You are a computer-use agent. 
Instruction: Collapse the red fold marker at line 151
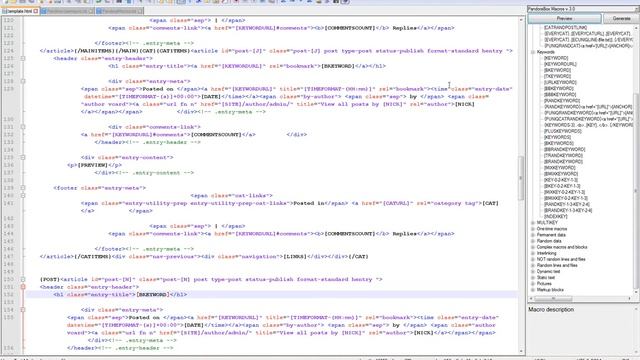(23, 287)
